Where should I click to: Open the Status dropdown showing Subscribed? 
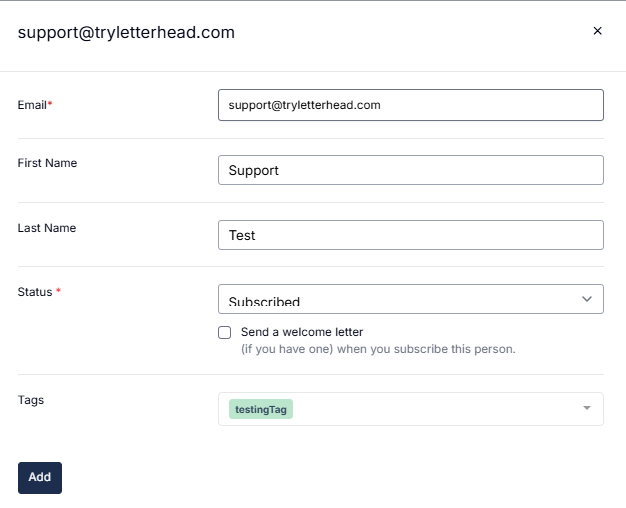400,299
